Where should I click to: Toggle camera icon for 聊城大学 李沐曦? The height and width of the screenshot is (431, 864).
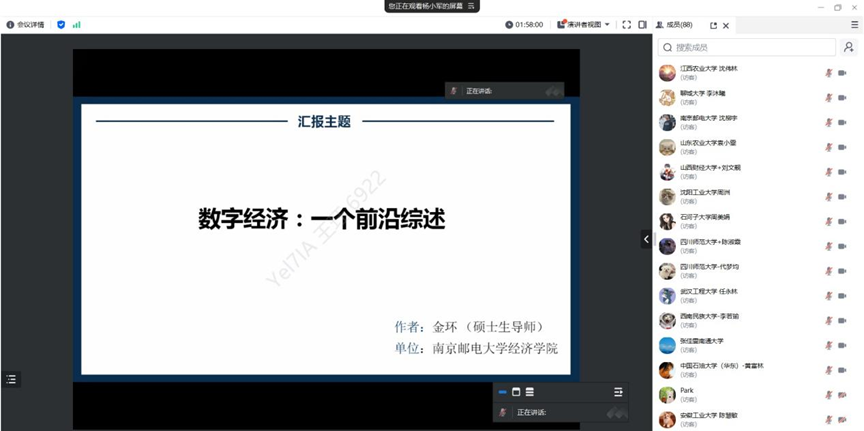(x=843, y=98)
